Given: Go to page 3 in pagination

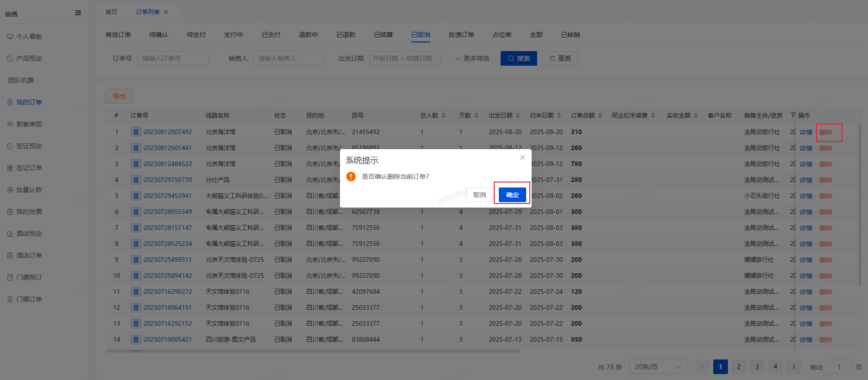Looking at the screenshot, I should click(757, 367).
